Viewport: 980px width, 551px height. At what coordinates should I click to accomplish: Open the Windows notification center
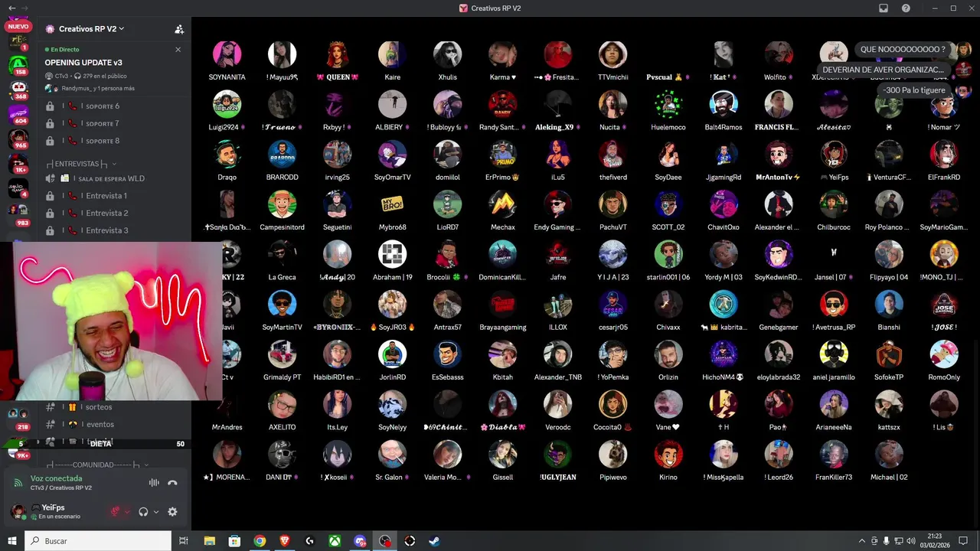click(x=963, y=541)
